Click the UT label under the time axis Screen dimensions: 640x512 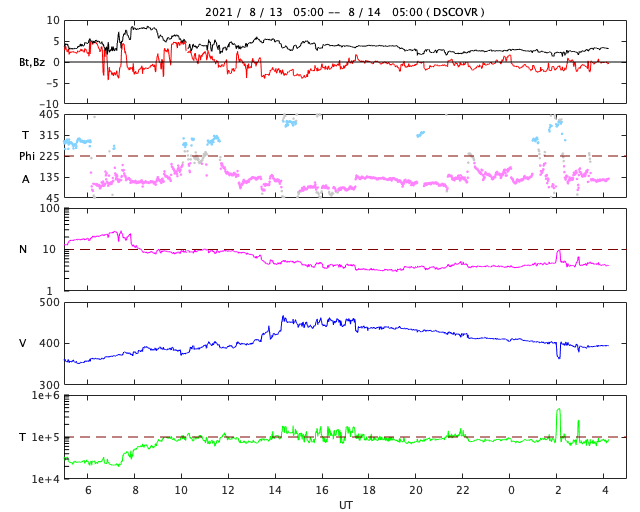pyautogui.click(x=345, y=505)
